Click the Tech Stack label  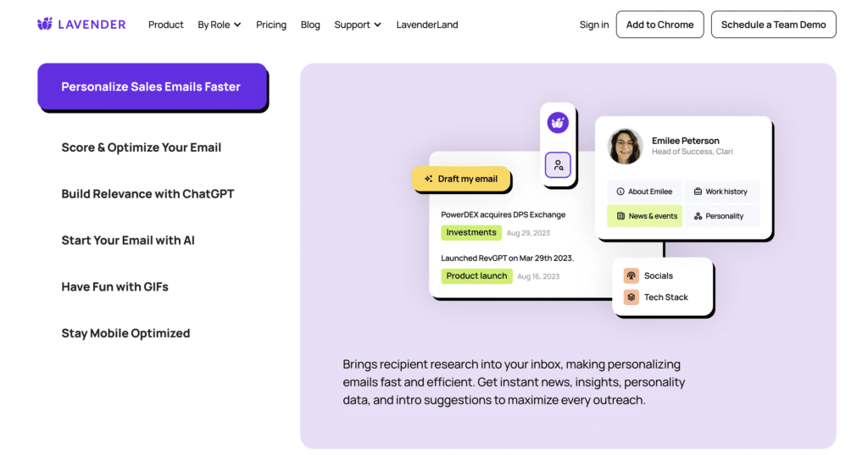[x=666, y=297]
